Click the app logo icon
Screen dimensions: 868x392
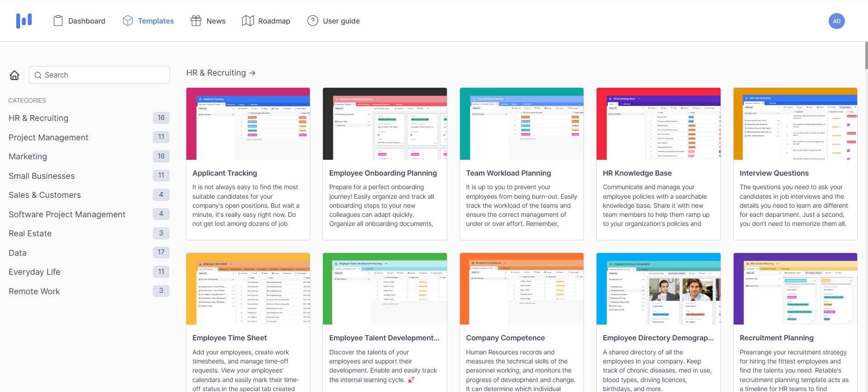tap(24, 21)
